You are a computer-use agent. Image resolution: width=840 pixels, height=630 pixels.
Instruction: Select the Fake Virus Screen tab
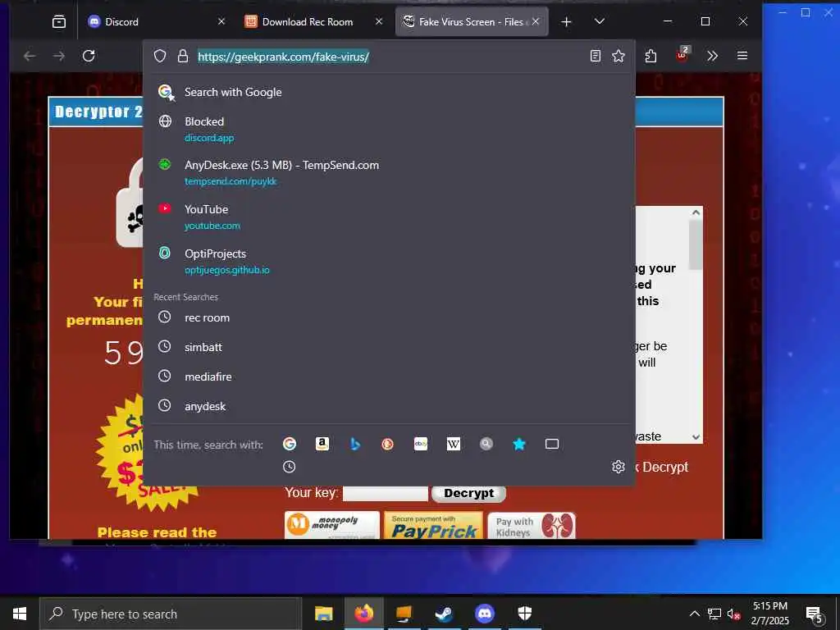click(x=472, y=21)
